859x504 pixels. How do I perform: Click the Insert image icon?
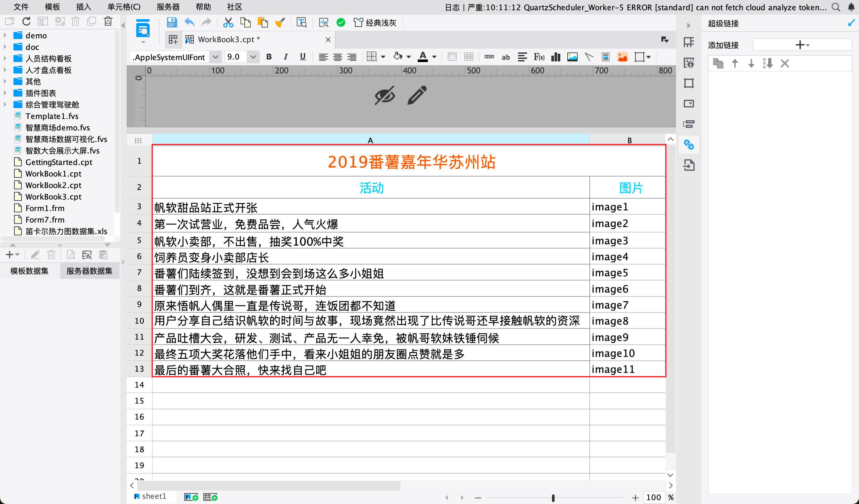(x=572, y=57)
